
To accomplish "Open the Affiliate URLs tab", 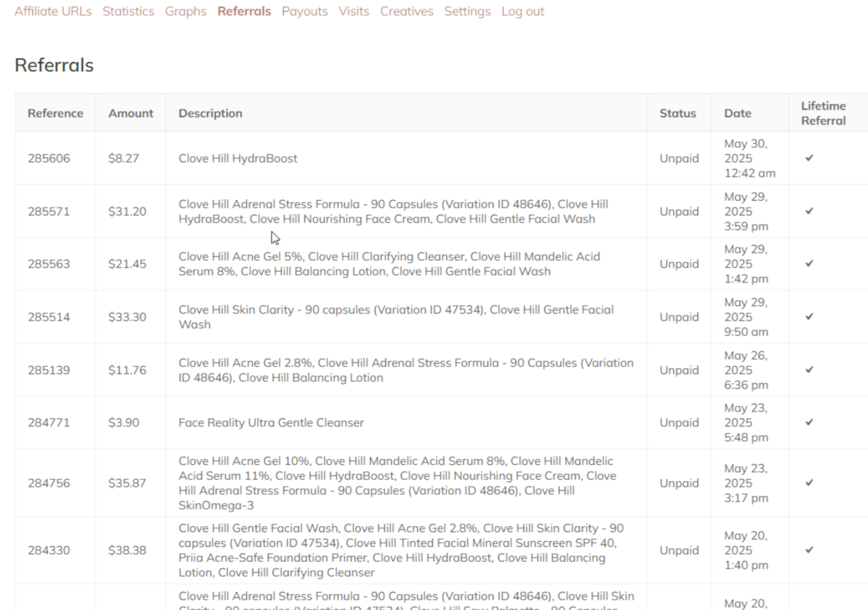I will (x=53, y=11).
